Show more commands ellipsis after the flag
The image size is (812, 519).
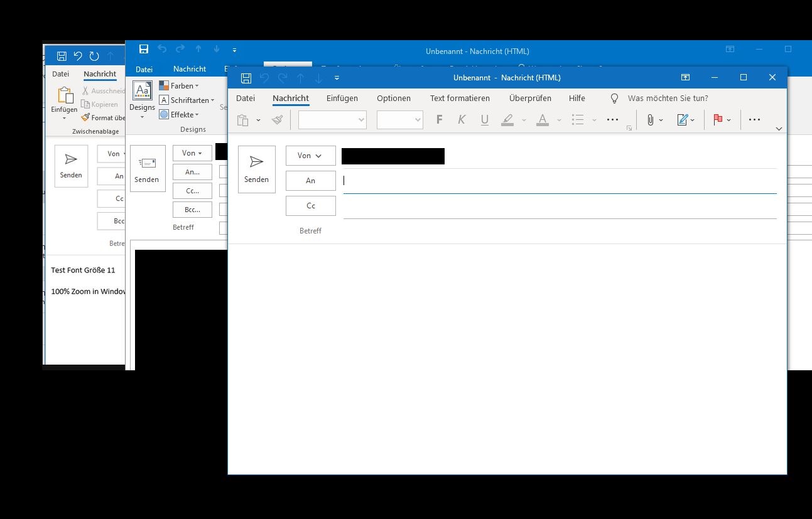[x=755, y=120]
